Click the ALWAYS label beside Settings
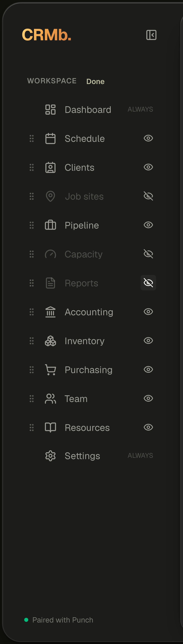The width and height of the screenshot is (183, 644). click(140, 456)
